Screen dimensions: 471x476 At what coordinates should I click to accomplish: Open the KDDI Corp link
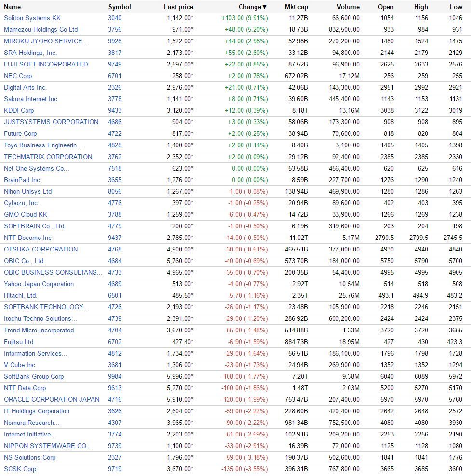point(19,110)
